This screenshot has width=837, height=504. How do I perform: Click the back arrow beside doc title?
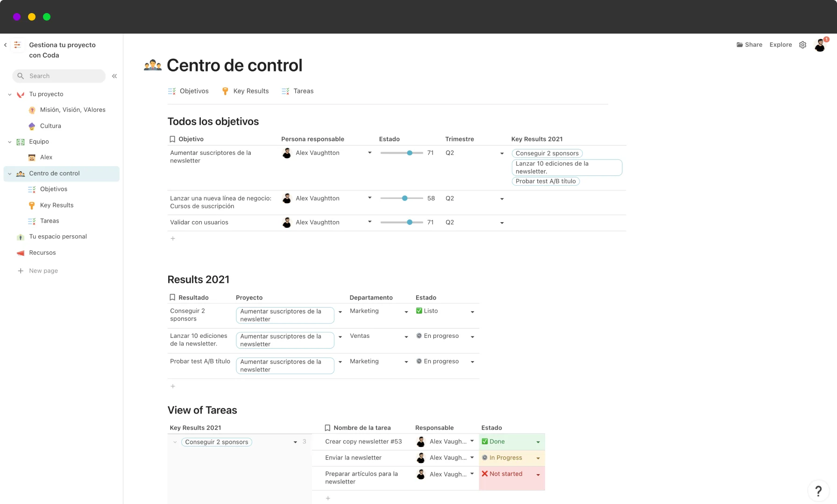(x=6, y=45)
